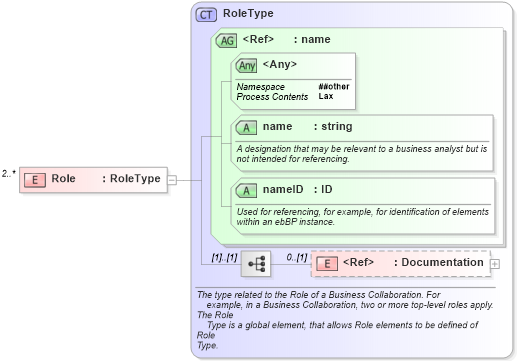
Task: Click the 'Lax' process contents value
Action: 326,96
